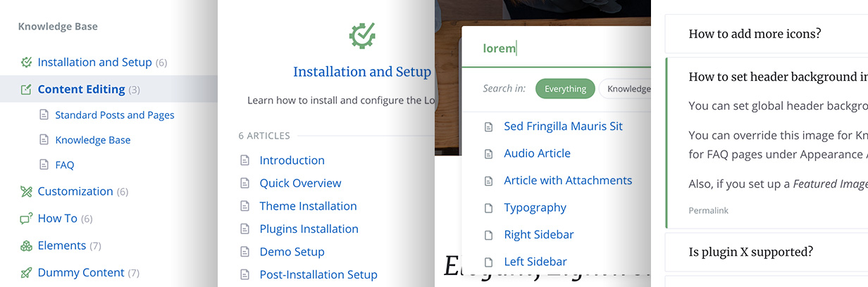Open the Theme Installation article
This screenshot has width=868, height=287.
(308, 206)
